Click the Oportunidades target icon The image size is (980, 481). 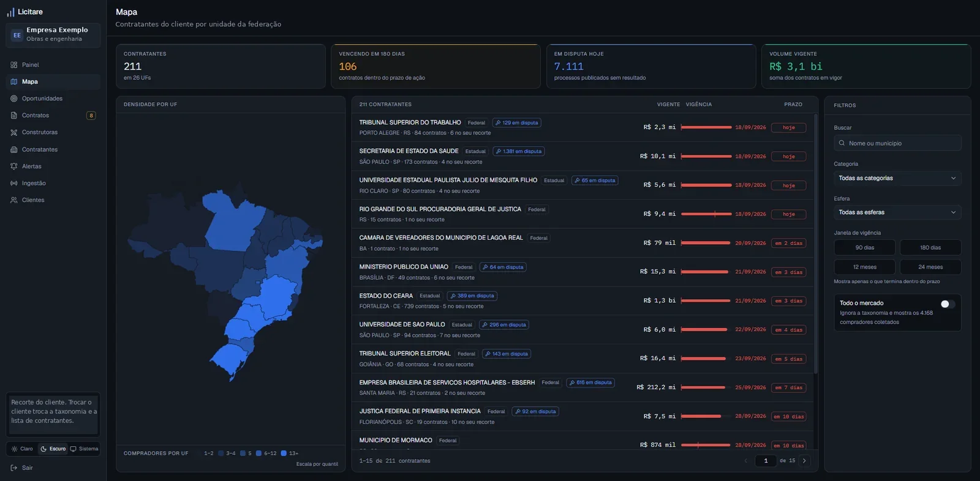[14, 99]
